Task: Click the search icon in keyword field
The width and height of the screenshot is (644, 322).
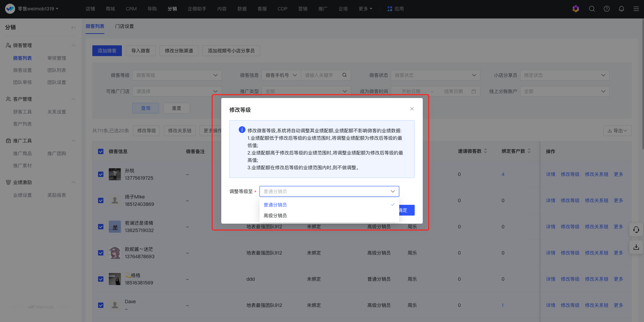Action: coord(344,75)
